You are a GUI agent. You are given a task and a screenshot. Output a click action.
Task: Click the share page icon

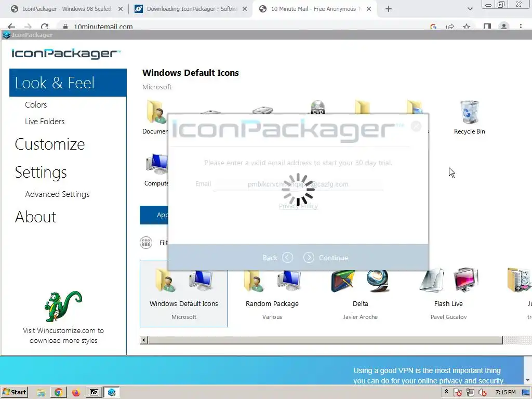click(450, 26)
